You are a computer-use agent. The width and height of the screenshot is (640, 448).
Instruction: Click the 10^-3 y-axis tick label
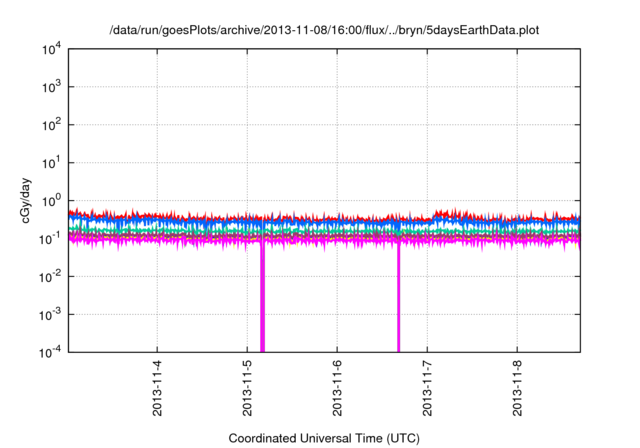[50, 315]
